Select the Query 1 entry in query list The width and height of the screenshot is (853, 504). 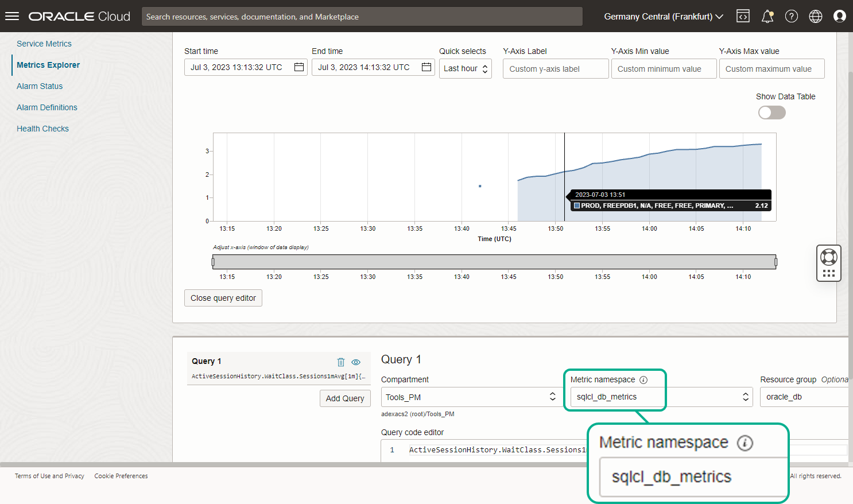pyautogui.click(x=278, y=368)
